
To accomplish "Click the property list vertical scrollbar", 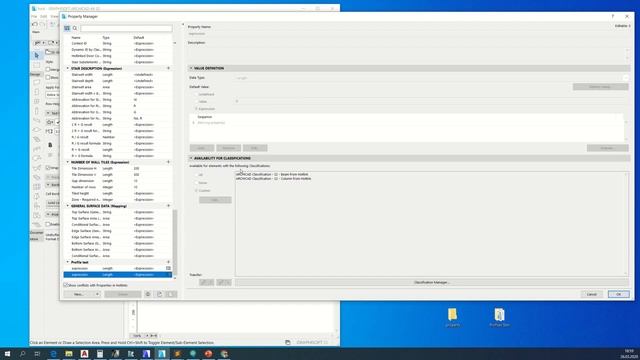I will 175,242.
